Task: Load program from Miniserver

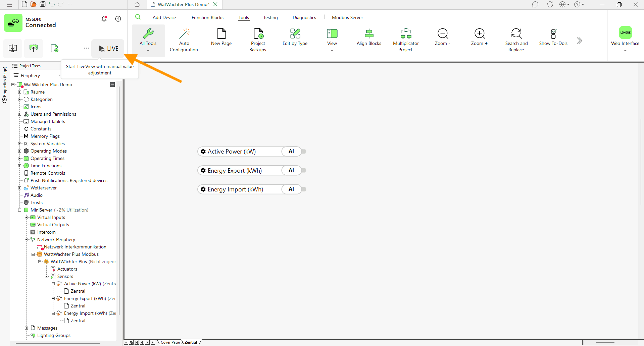Action: coord(34,48)
